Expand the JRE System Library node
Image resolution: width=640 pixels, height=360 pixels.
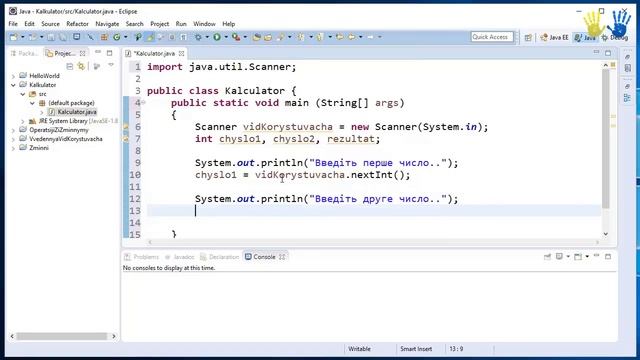tap(23, 121)
